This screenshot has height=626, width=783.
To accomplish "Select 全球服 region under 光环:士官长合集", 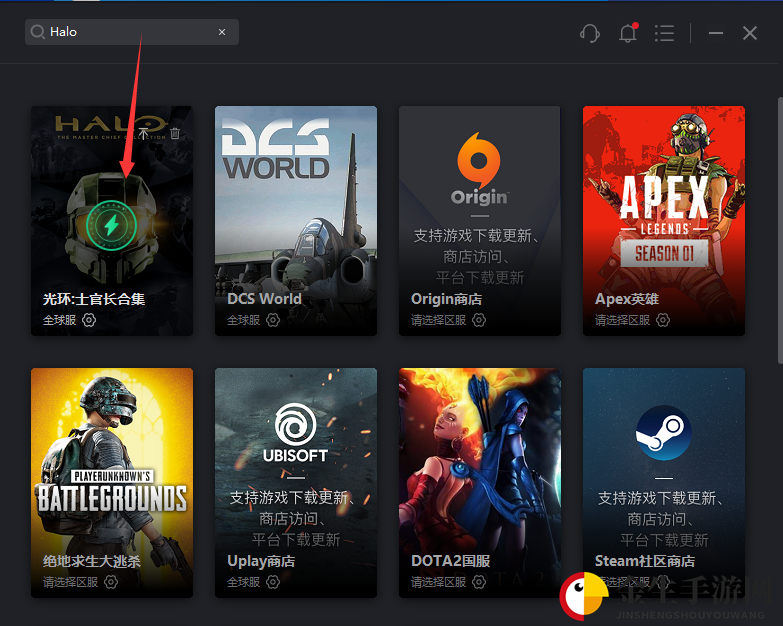I will point(59,320).
